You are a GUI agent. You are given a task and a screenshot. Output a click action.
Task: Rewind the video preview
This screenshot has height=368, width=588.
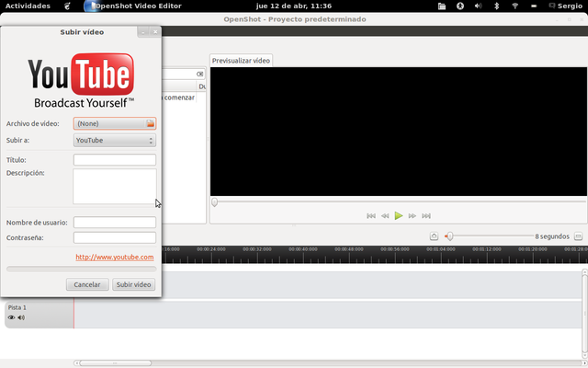[x=385, y=216]
